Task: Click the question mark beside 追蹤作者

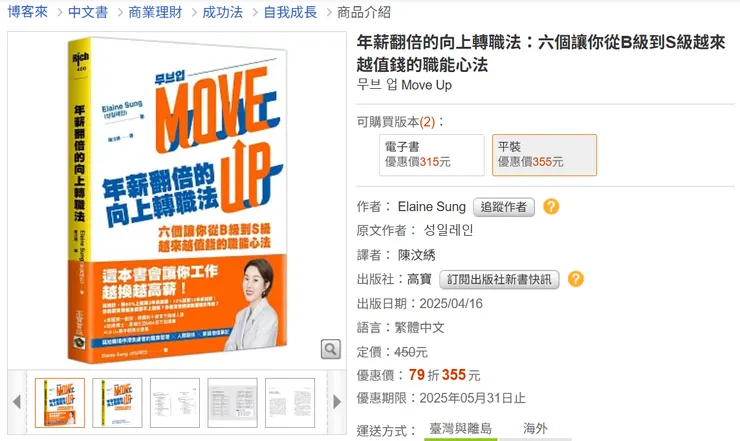Action: (551, 206)
